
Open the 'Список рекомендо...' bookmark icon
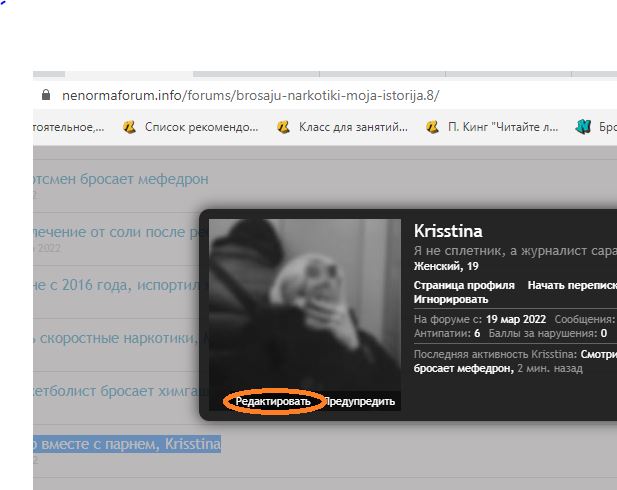tap(129, 127)
